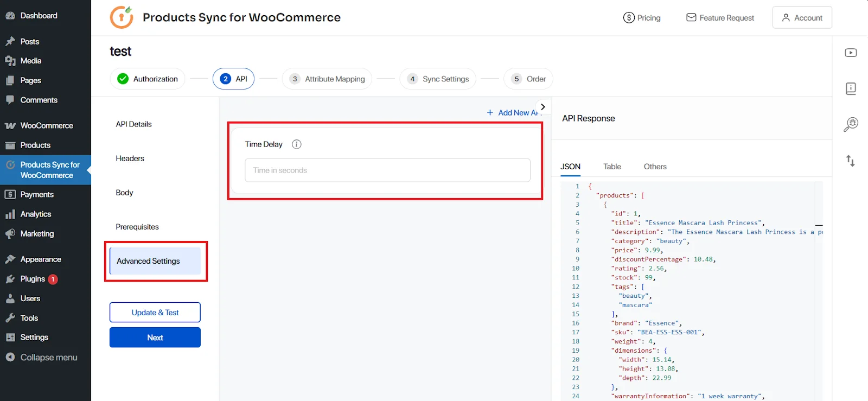Screen dimensions: 868x401
Task: Focus the Time in seconds input field
Action: point(387,170)
